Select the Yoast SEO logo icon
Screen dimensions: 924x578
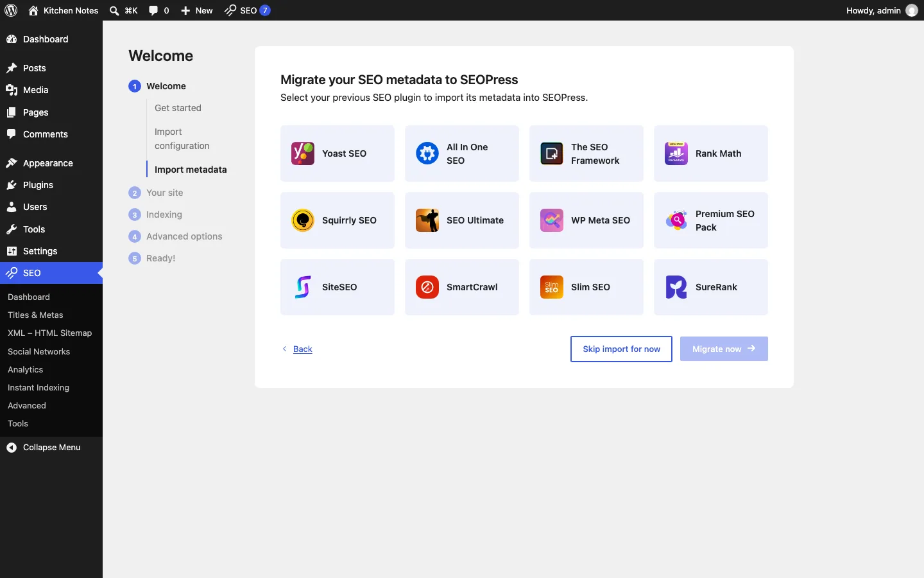coord(303,153)
